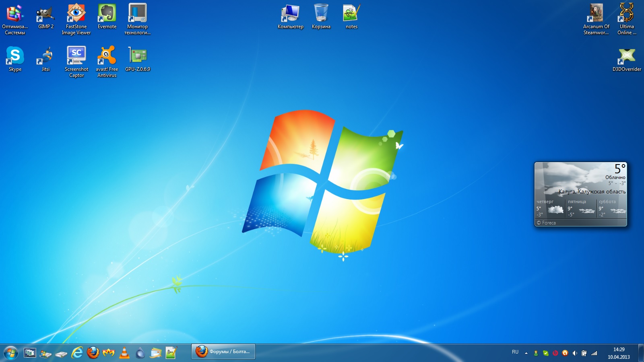Click the avast! Free Antivirus icon
The image size is (644, 362).
(107, 62)
